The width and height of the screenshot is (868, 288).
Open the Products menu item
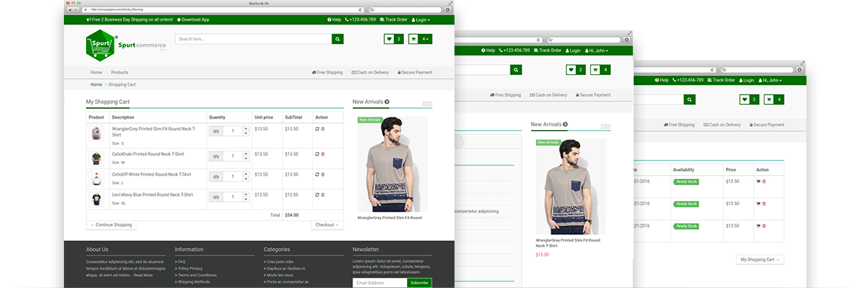[120, 73]
